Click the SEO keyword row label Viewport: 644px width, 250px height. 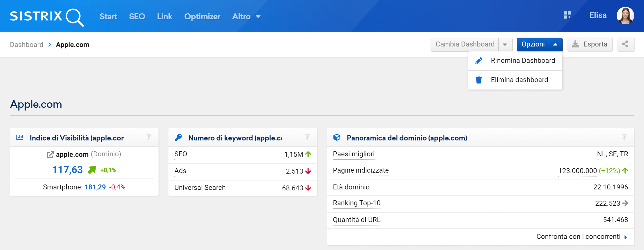tap(181, 154)
